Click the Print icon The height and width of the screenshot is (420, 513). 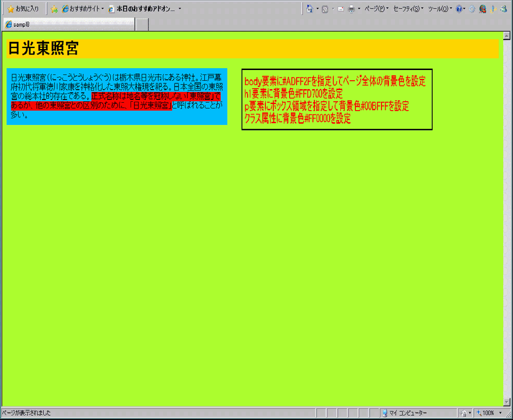(x=351, y=9)
